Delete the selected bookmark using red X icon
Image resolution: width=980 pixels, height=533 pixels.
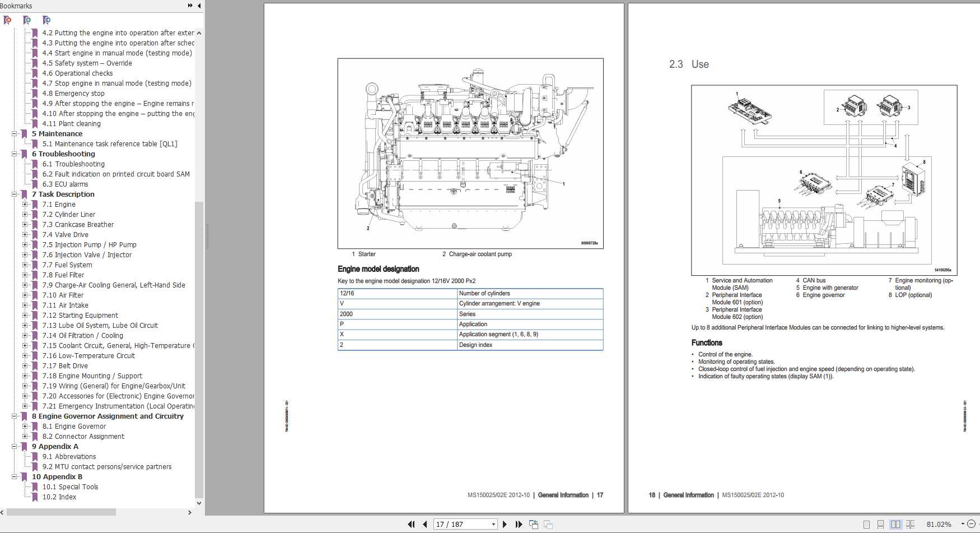[8, 20]
